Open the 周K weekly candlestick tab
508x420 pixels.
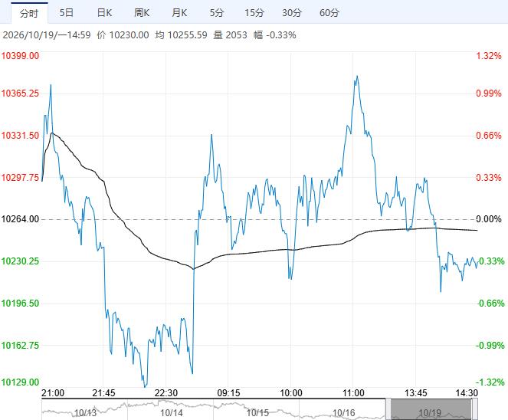click(142, 13)
